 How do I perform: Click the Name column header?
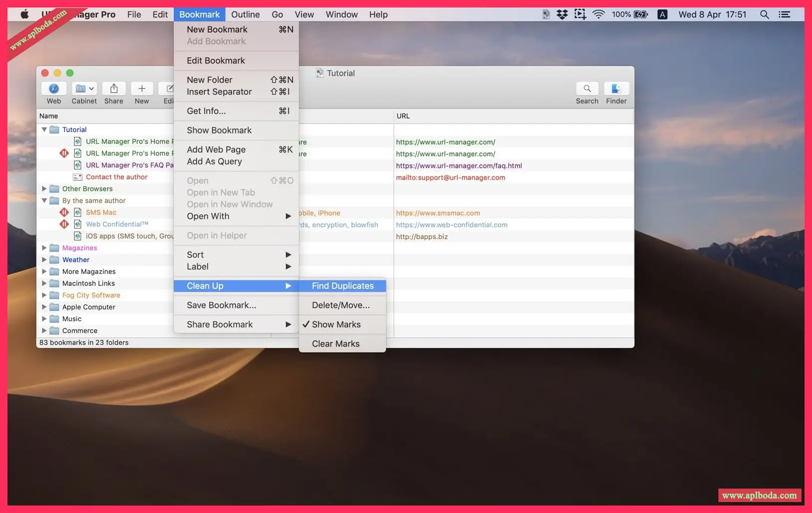[x=105, y=116]
